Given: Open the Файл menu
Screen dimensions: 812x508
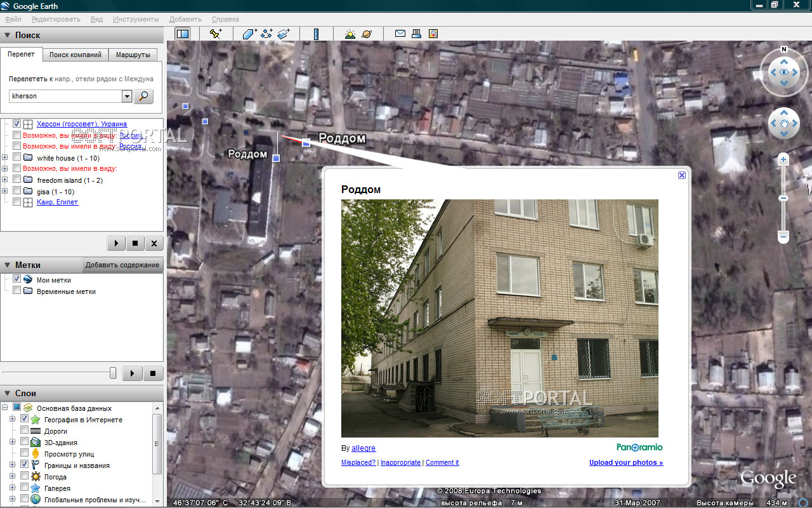Looking at the screenshot, I should point(13,19).
